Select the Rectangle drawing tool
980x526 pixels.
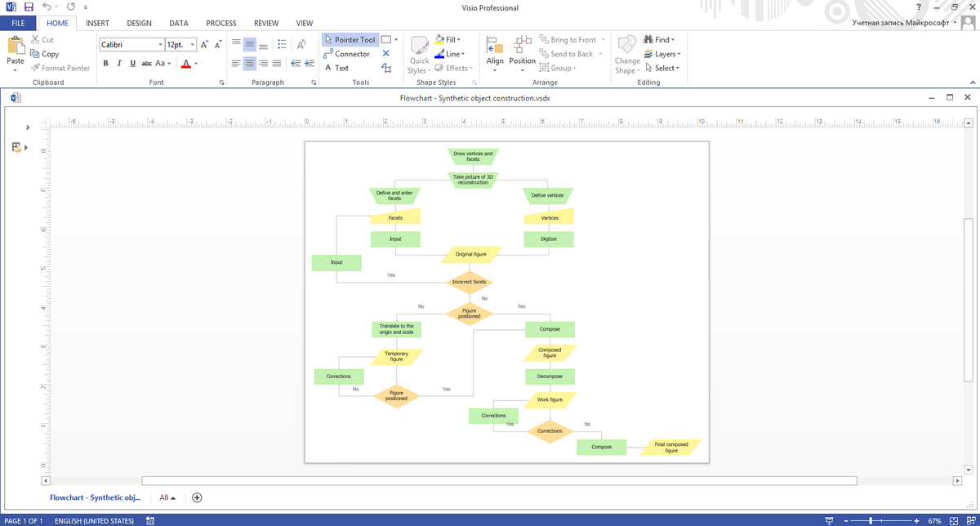click(x=386, y=39)
